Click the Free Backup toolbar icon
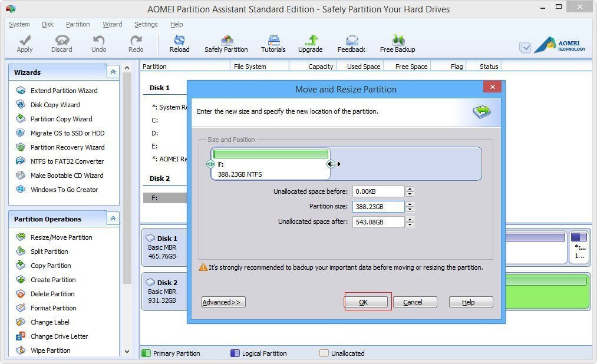 (397, 44)
